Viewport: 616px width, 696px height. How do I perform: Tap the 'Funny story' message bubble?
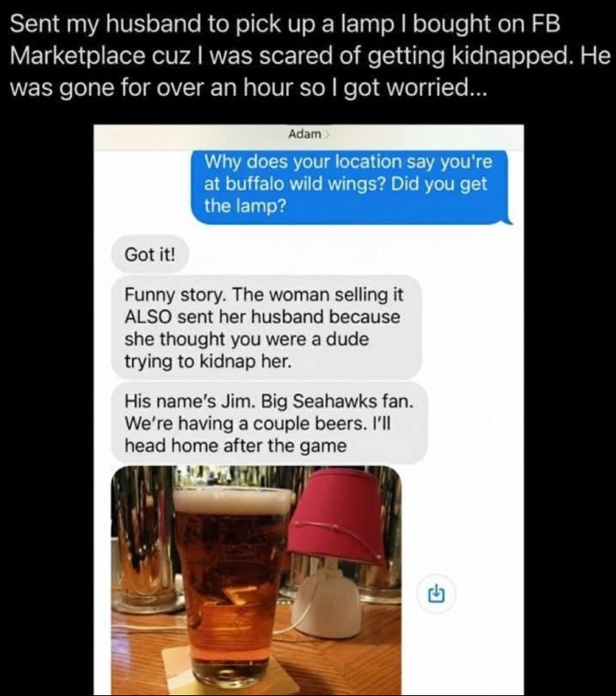pos(266,328)
